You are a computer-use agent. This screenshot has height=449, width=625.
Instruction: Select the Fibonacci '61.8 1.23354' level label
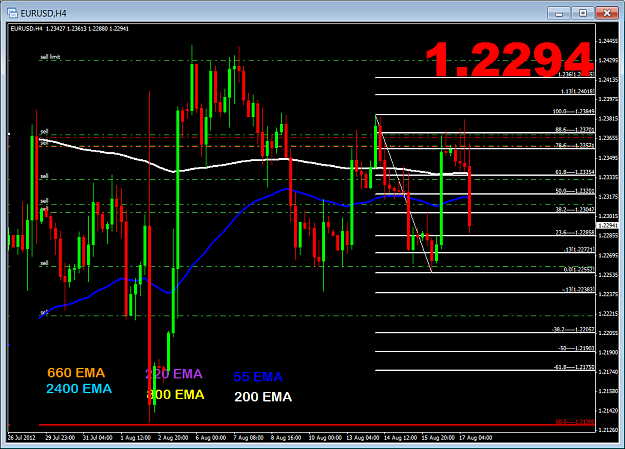[575, 172]
